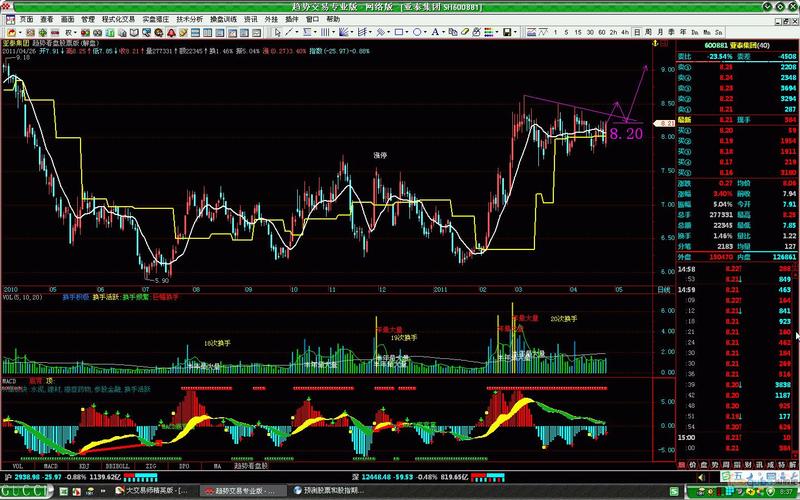Select the MACD indicator tab
The width and height of the screenshot is (800, 500).
pyautogui.click(x=51, y=466)
